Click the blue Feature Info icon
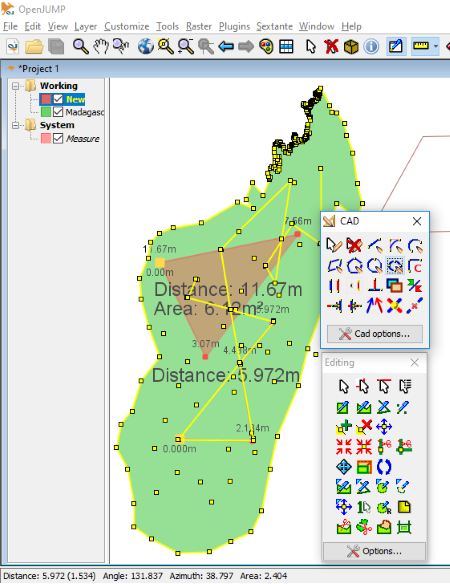The image size is (450, 584). (x=371, y=47)
